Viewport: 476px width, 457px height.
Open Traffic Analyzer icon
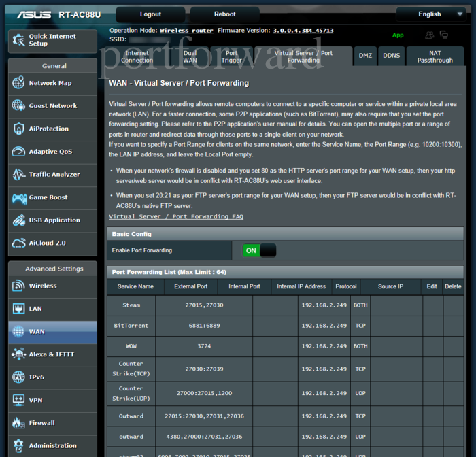tap(18, 174)
